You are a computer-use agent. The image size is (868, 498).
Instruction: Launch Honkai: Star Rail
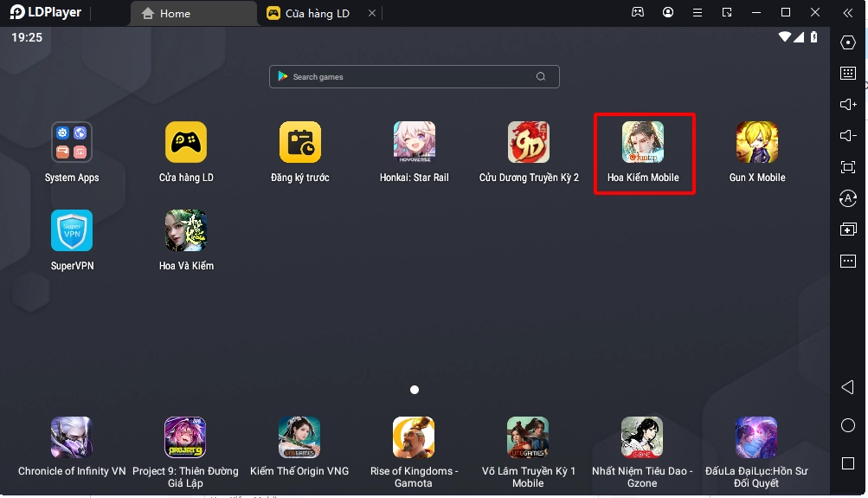(414, 142)
